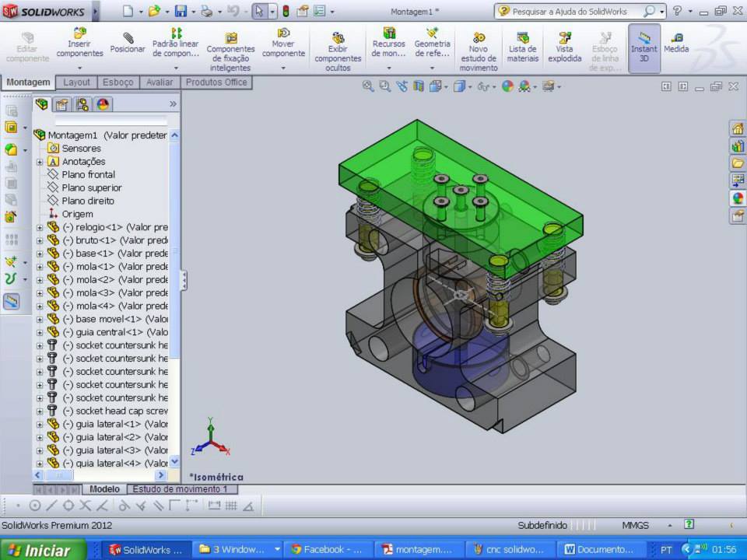
Task: Switch to the Esboço tab
Action: coord(117,82)
